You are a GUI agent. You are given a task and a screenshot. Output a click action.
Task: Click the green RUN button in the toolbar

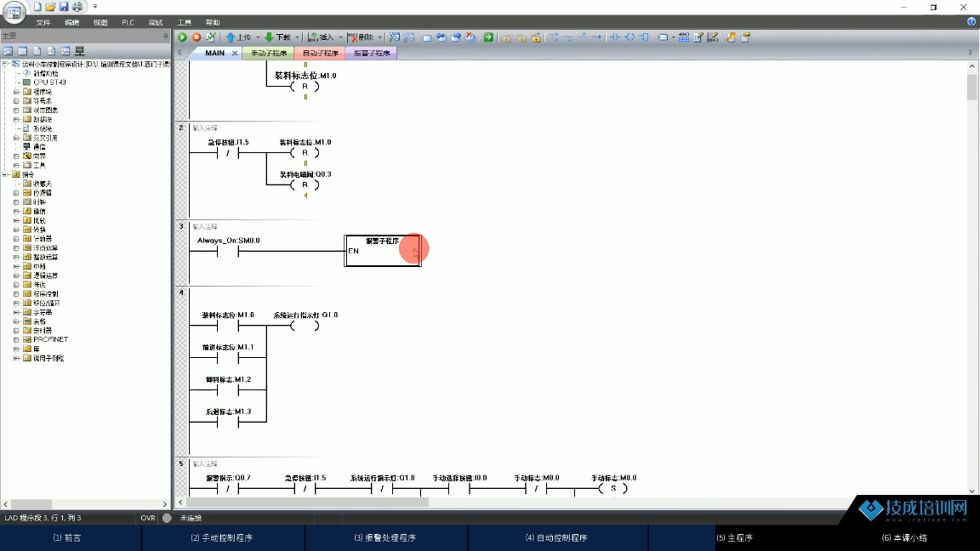point(183,37)
